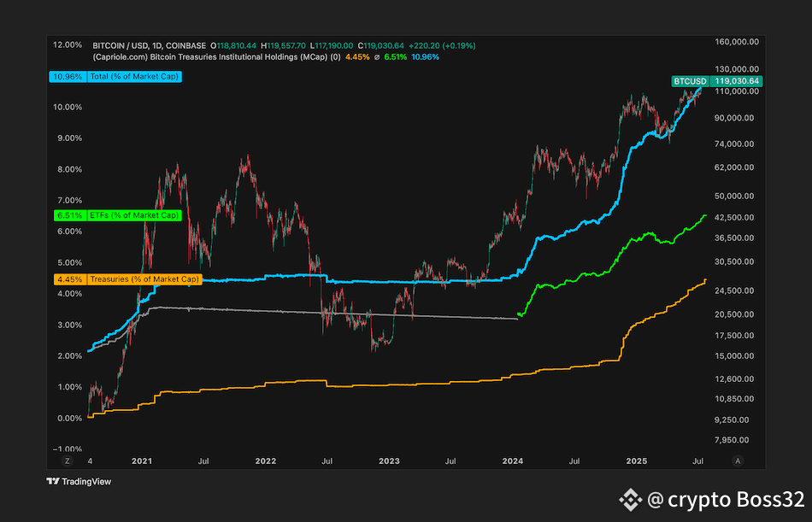Click the Z timezone button at bottom left

pos(67,460)
